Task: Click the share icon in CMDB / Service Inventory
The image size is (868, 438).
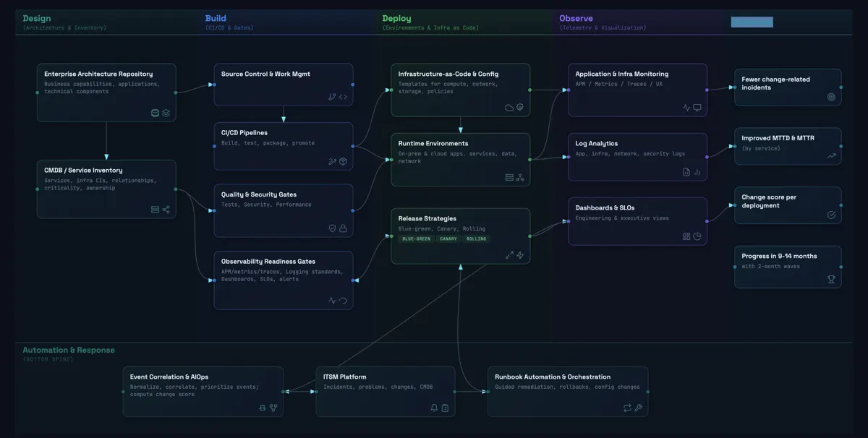Action: click(x=166, y=210)
